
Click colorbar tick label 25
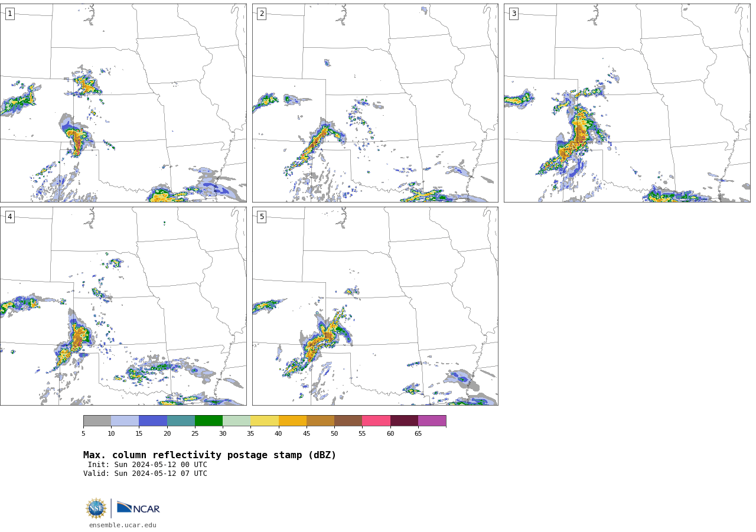pos(195,434)
